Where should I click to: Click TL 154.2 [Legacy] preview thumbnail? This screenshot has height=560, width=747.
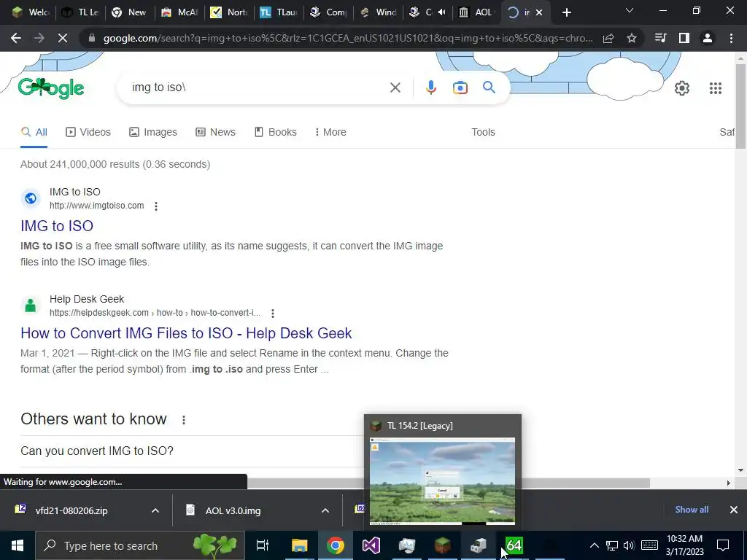point(442,481)
